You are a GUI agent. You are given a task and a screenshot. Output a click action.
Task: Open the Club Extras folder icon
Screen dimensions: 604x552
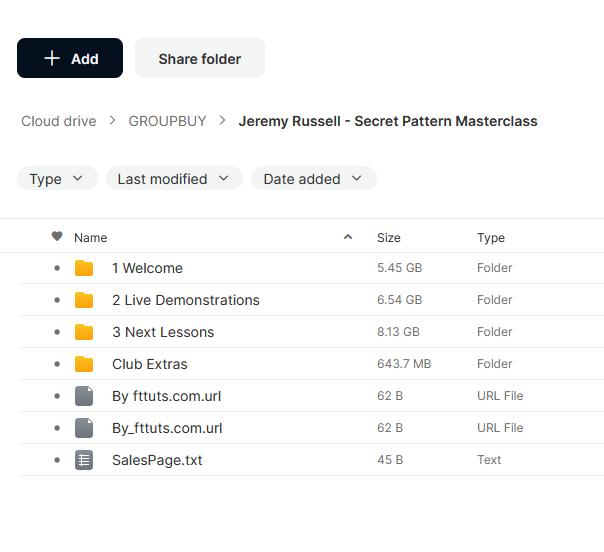84,364
